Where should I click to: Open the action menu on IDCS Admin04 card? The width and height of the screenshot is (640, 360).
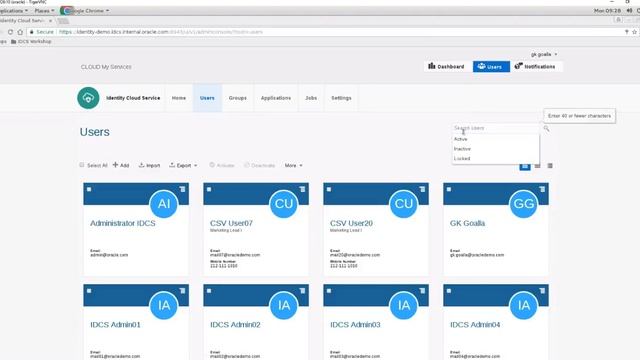(x=542, y=291)
